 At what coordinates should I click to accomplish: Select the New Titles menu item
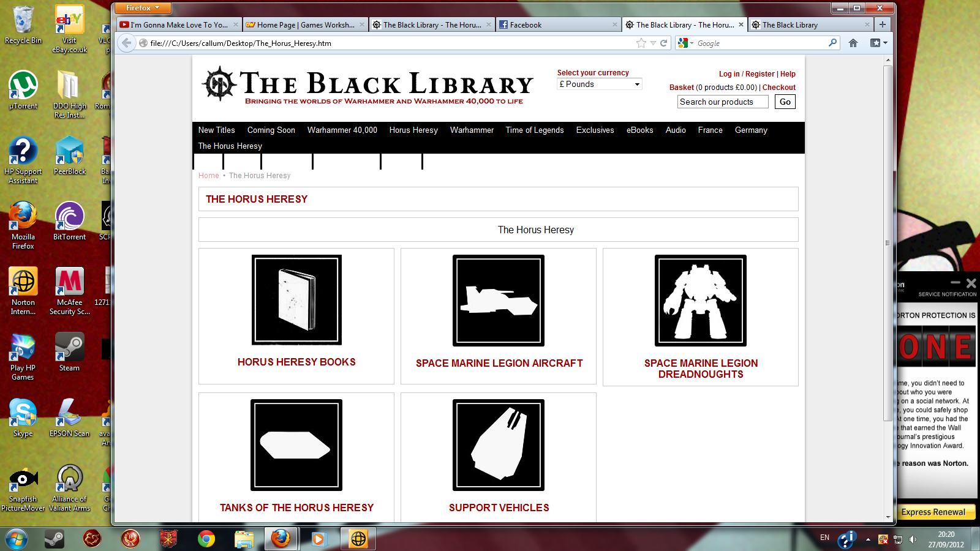tap(216, 130)
